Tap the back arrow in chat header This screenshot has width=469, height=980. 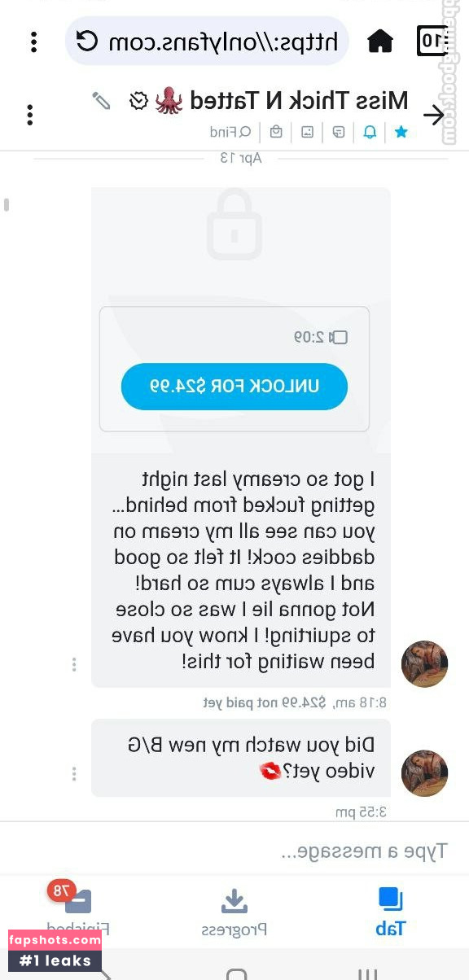[x=434, y=116]
